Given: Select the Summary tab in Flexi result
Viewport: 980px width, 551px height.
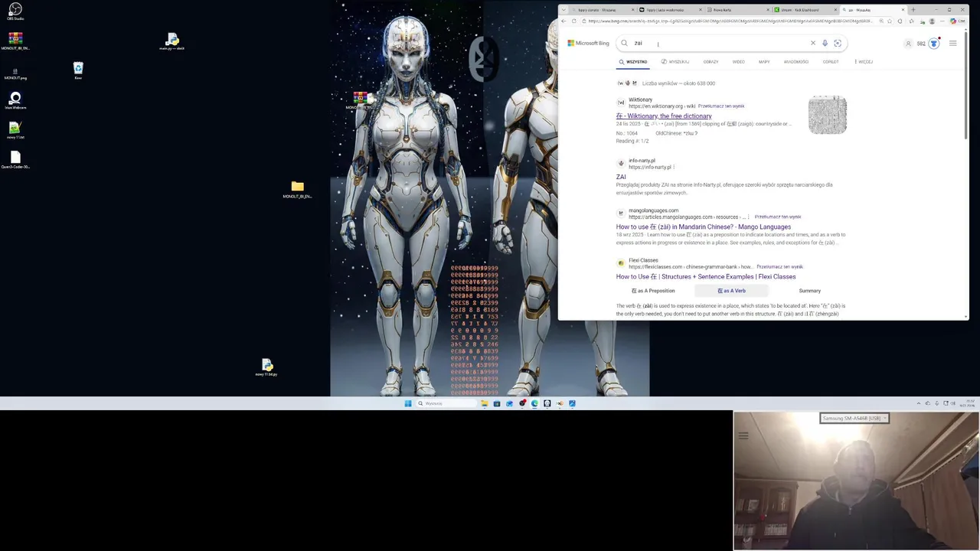Looking at the screenshot, I should [x=809, y=291].
